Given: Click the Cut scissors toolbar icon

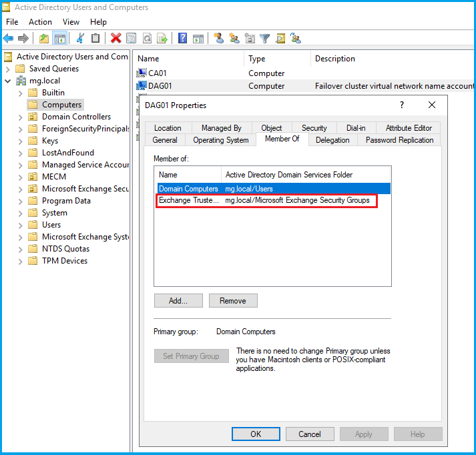Looking at the screenshot, I should [81, 39].
